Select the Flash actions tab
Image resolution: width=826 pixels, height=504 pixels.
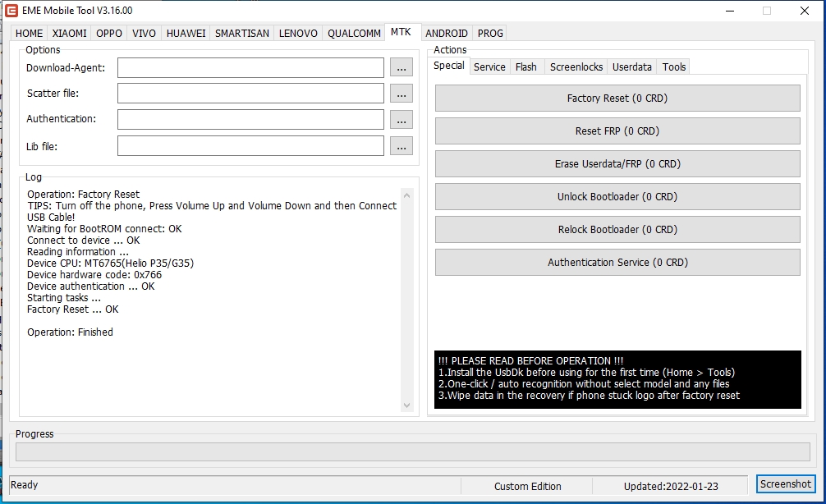[526, 67]
